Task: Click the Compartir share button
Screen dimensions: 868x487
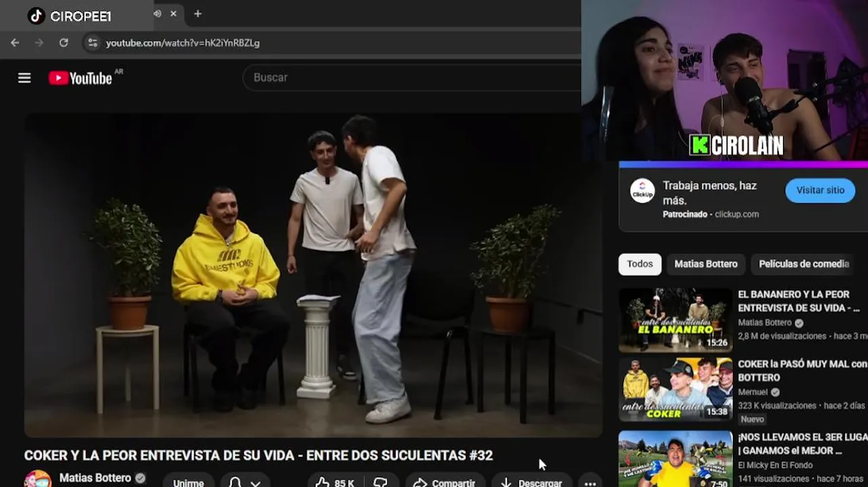Action: [x=445, y=482]
